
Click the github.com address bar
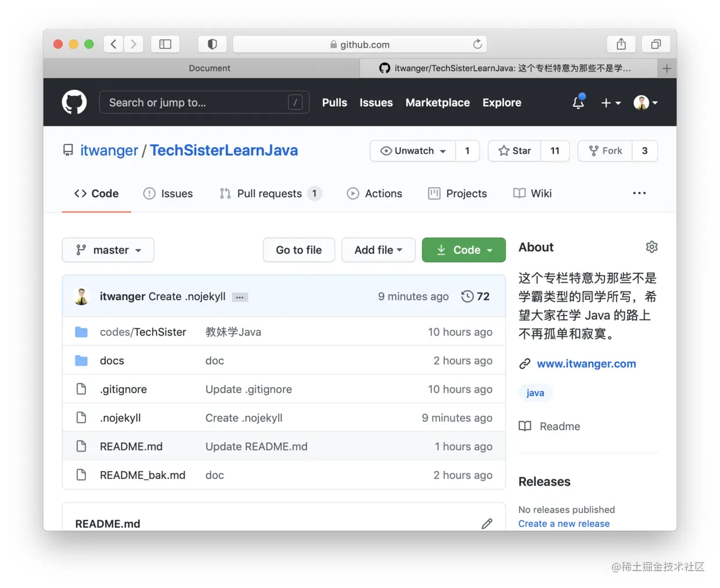pos(360,44)
